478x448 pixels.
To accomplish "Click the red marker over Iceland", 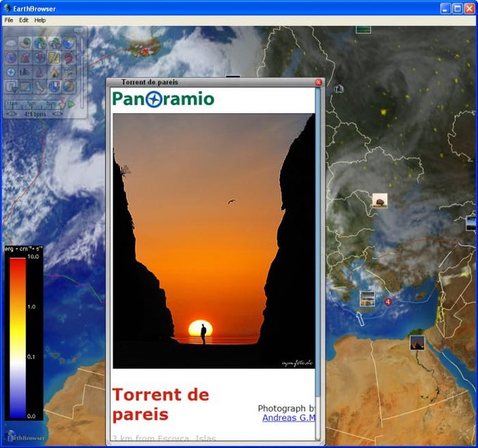I will (x=146, y=51).
